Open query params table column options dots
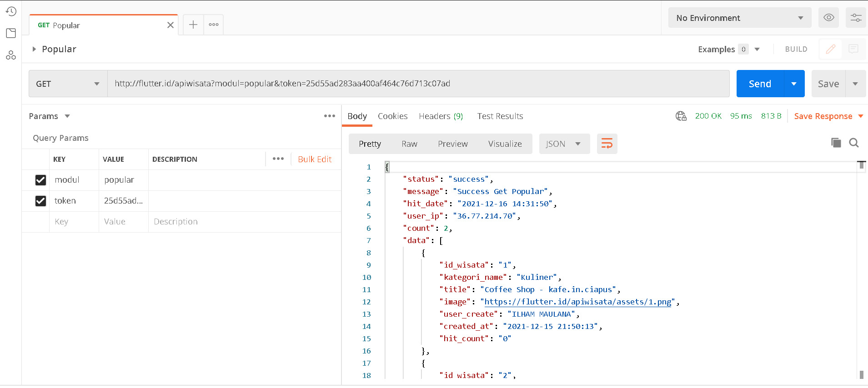 pos(278,159)
